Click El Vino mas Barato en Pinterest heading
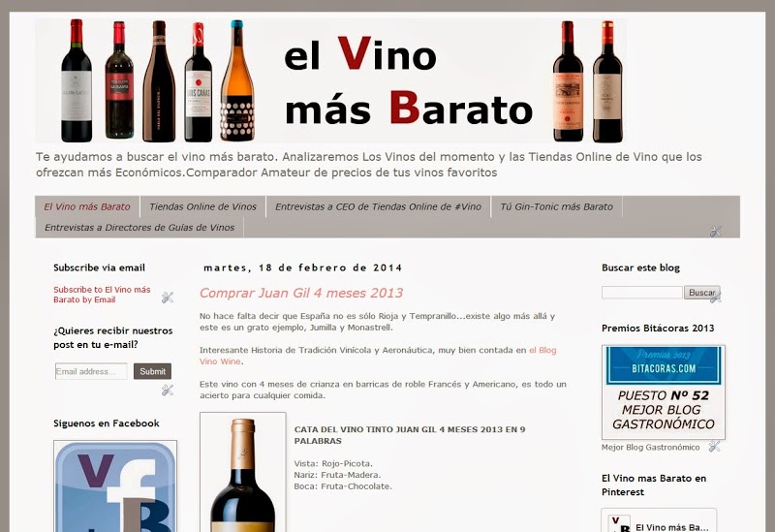This screenshot has height=532, width=775. click(x=654, y=485)
